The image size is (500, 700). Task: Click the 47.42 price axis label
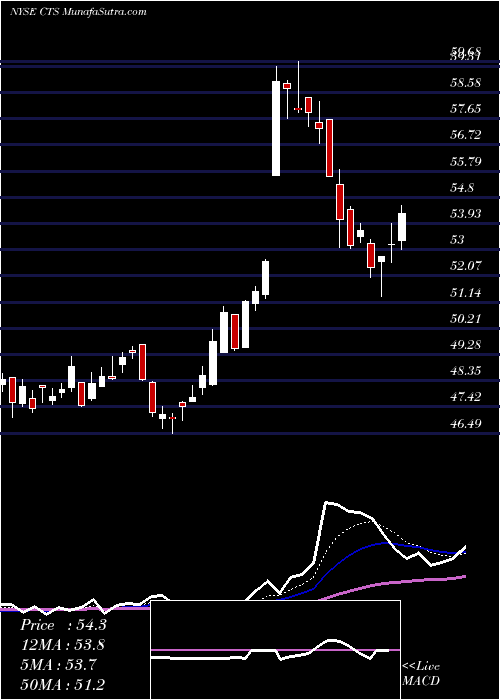coord(466,397)
